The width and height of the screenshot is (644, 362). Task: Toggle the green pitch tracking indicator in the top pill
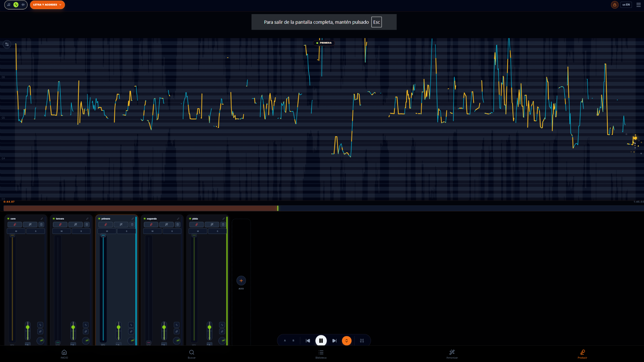point(15,5)
